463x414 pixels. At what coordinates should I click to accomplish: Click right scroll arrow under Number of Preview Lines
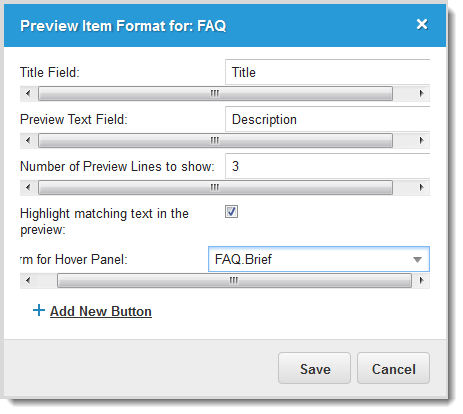click(x=421, y=187)
